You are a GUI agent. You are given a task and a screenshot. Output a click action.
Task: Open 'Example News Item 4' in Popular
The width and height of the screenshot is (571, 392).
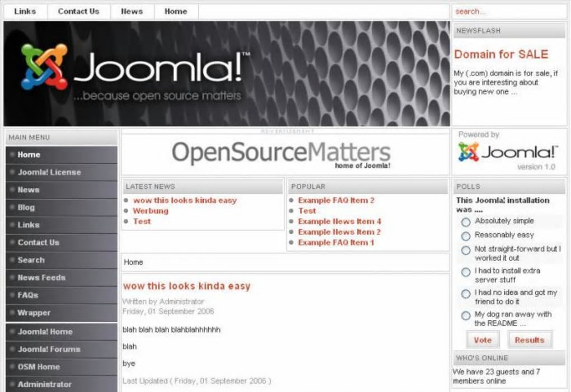pyautogui.click(x=340, y=221)
